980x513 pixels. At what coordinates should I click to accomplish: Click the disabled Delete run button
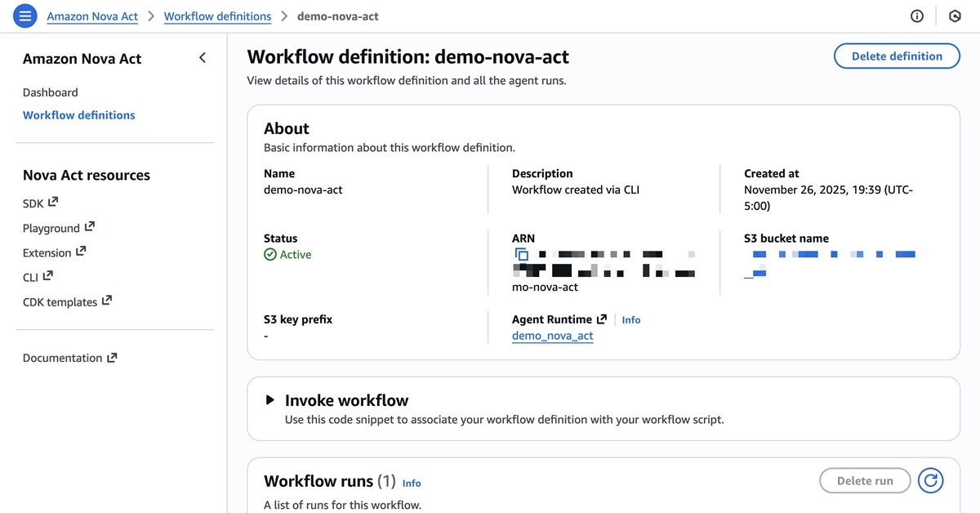(x=864, y=480)
